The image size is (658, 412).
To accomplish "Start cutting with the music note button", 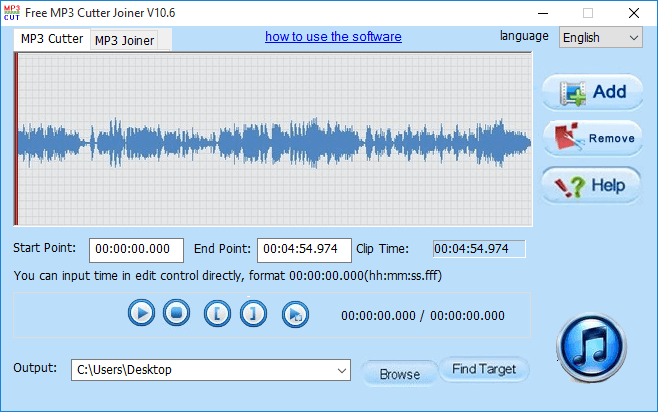I will click(592, 347).
